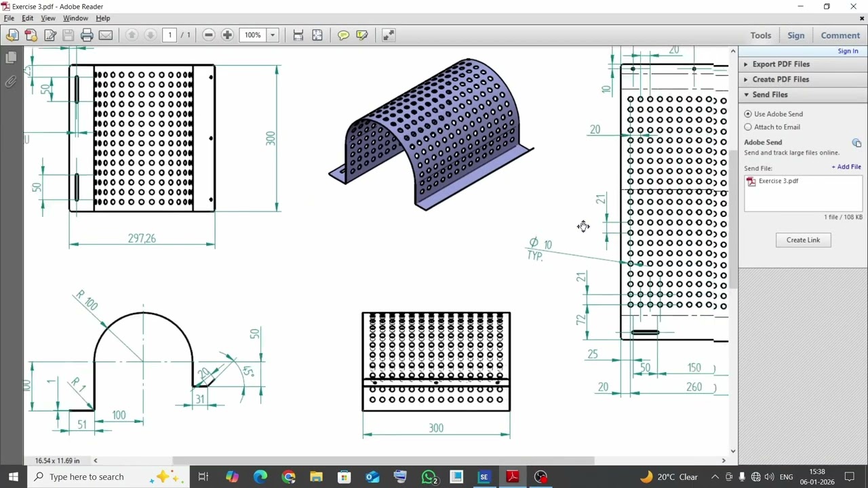This screenshot has width=868, height=488.
Task: Open the Sign pane tab
Action: pyautogui.click(x=796, y=35)
